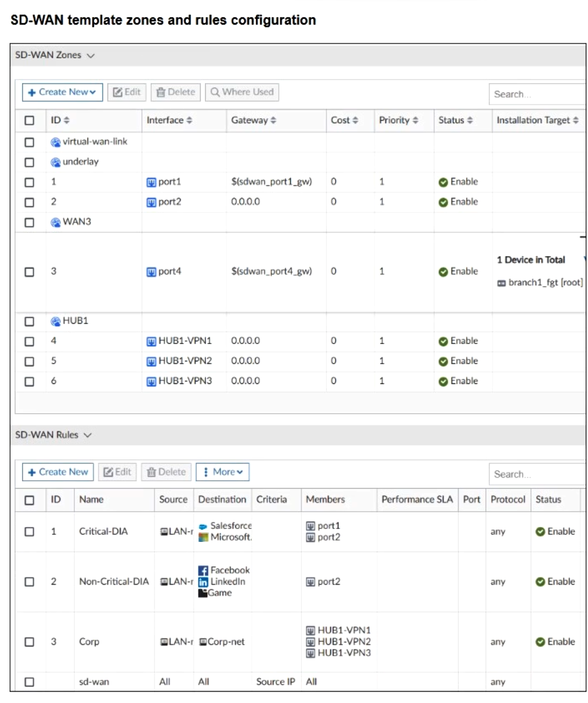Click Create New button in SD-WAN Rules
This screenshot has width=588, height=703.
(58, 472)
